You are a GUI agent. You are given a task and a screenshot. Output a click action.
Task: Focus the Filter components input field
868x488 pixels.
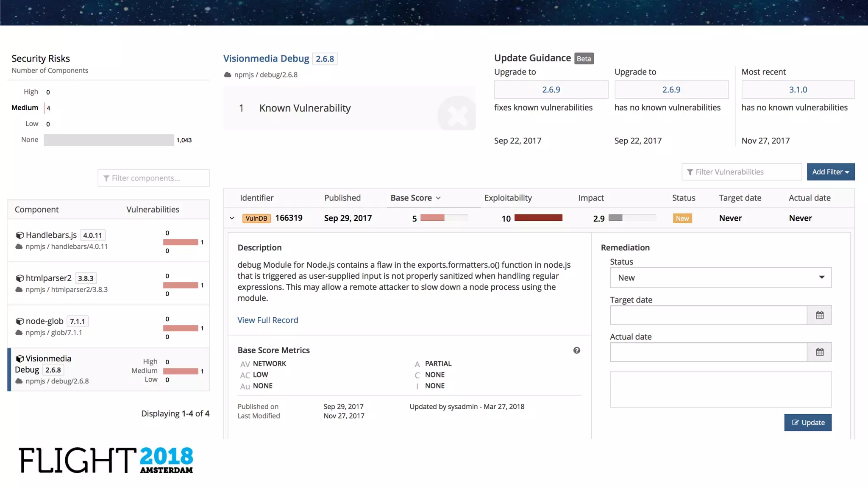coord(153,178)
